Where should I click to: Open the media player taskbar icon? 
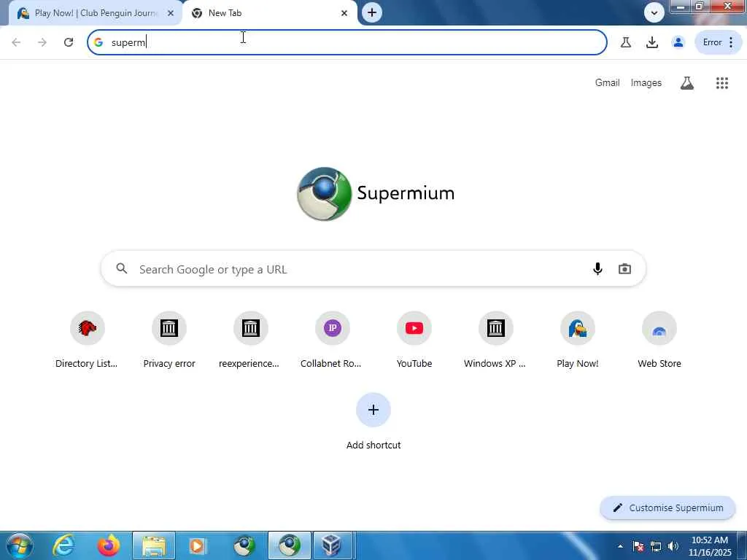tap(198, 545)
